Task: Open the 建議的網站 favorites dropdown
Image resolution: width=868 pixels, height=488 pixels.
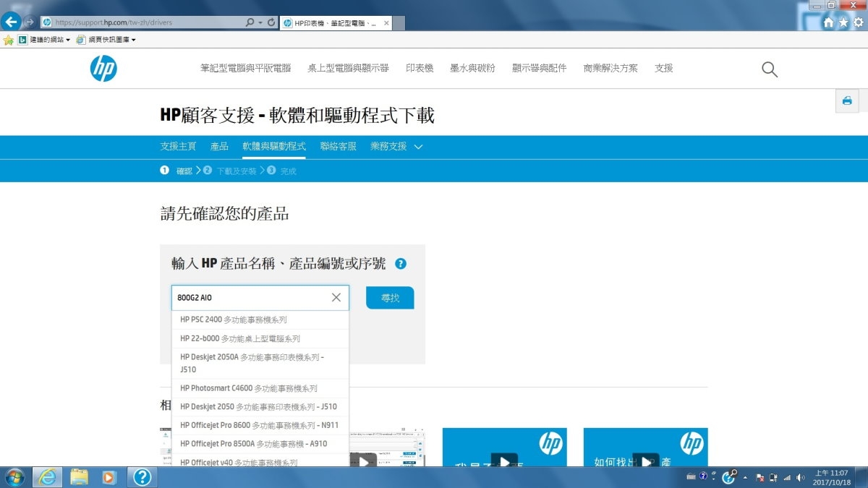Action: (44, 40)
